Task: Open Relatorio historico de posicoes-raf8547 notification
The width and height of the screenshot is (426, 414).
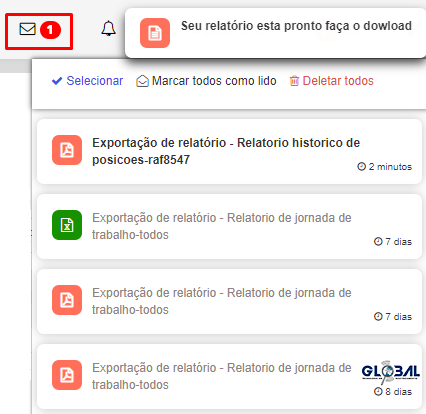Action: pyautogui.click(x=229, y=151)
